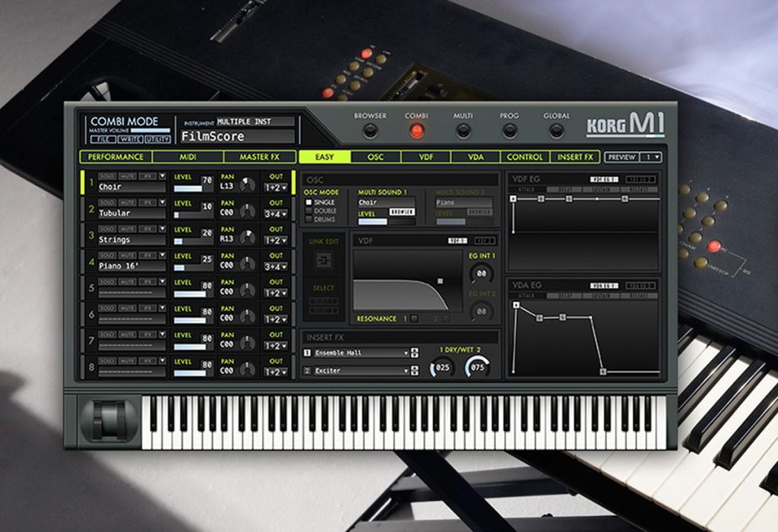Select Drums OSC mode
The width and height of the screenshot is (778, 532).
pos(308,220)
